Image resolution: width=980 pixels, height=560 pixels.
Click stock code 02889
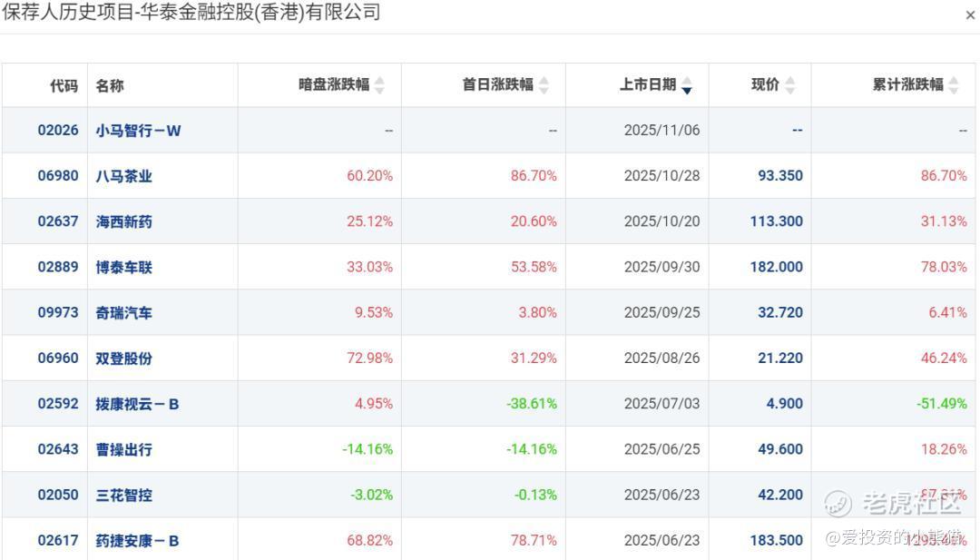coord(58,267)
